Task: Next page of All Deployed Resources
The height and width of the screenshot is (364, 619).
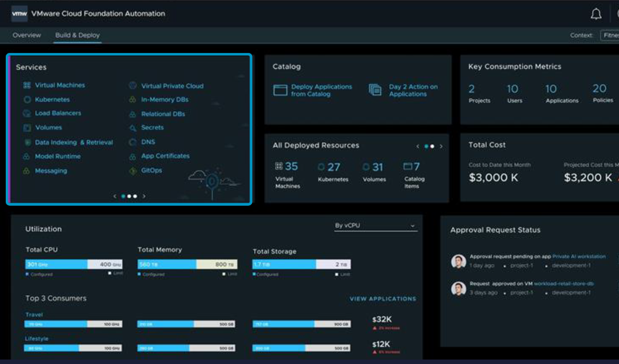Action: coord(441,147)
